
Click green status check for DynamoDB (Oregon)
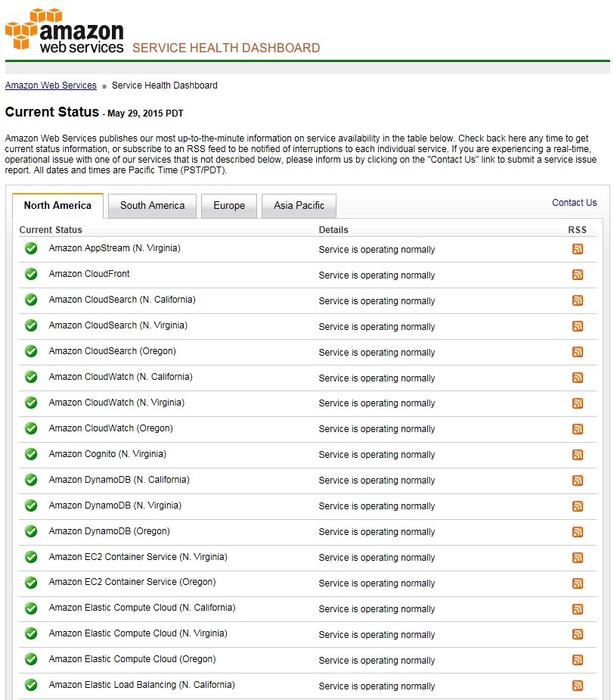point(31,531)
